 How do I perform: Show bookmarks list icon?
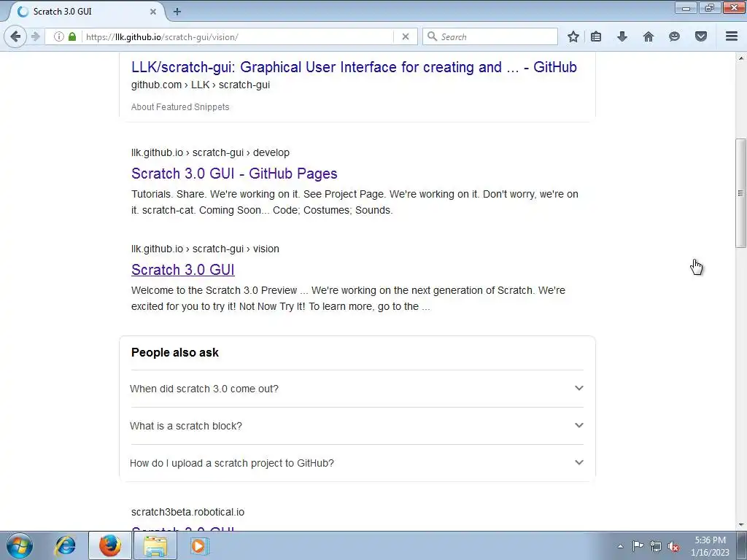pyautogui.click(x=596, y=36)
